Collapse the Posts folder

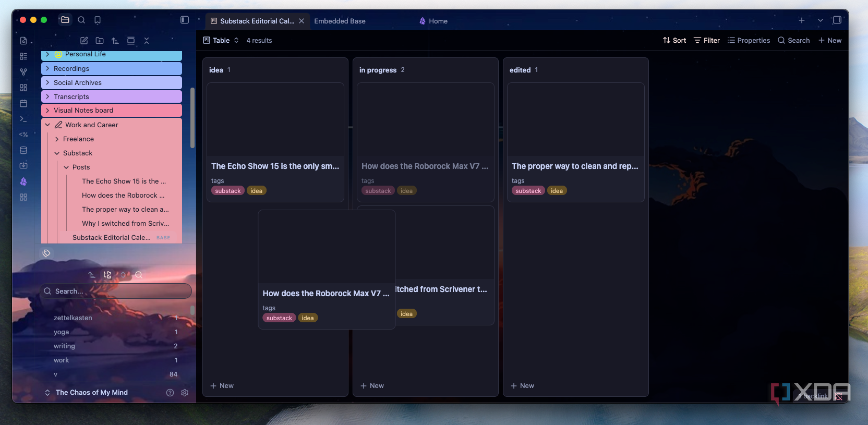click(x=66, y=167)
